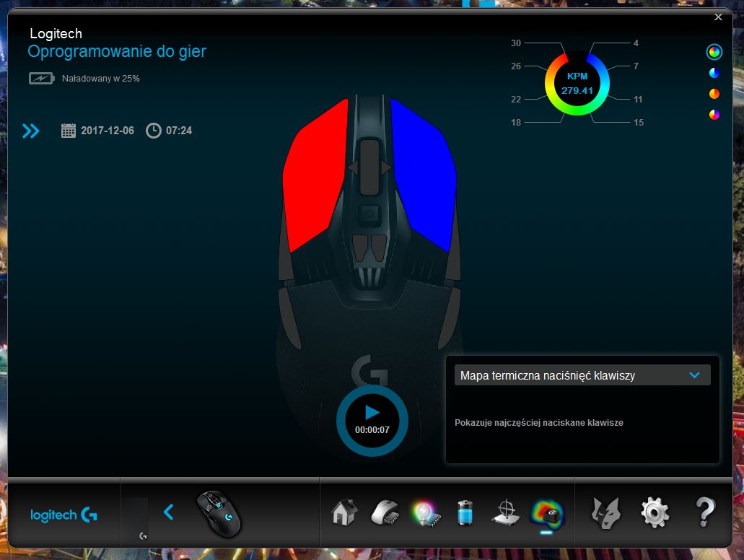The width and height of the screenshot is (744, 560).
Task: Click the KPM 279.41 color ring
Action: point(577,84)
